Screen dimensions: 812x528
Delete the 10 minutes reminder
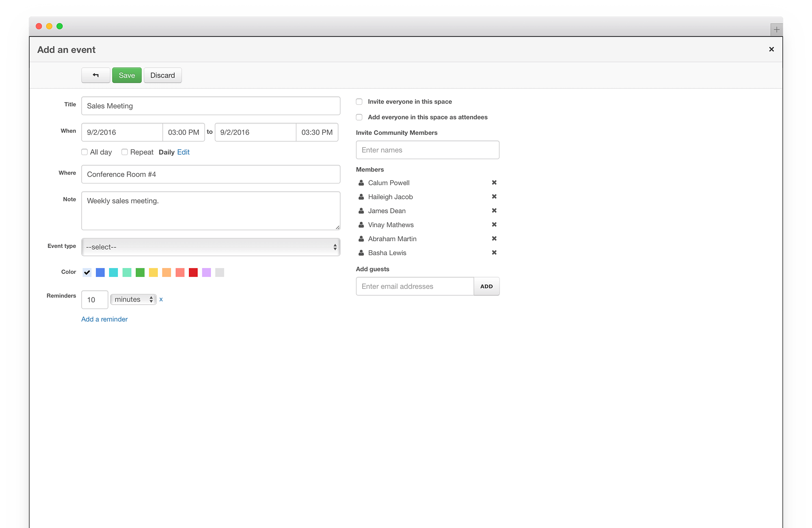tap(161, 299)
